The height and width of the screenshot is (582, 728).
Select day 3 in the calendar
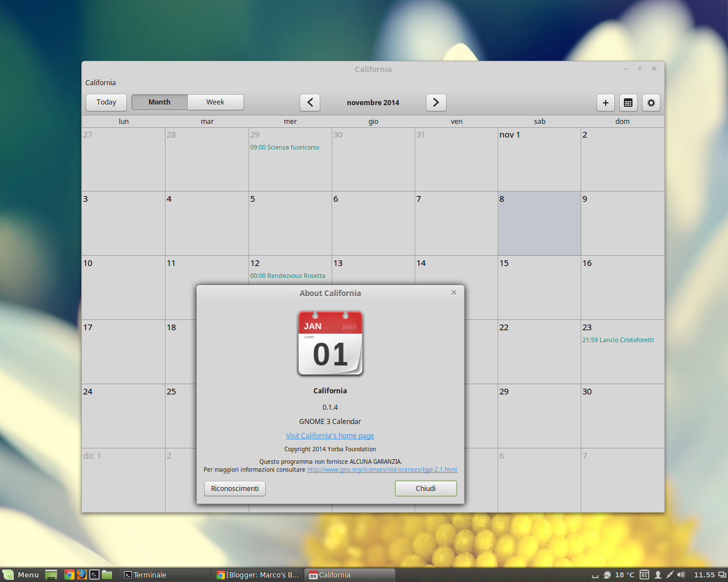coord(123,223)
